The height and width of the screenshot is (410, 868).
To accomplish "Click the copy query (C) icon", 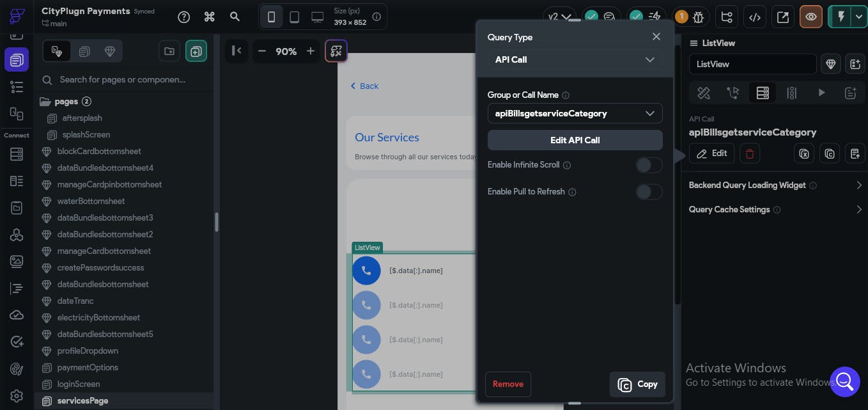I will click(830, 154).
